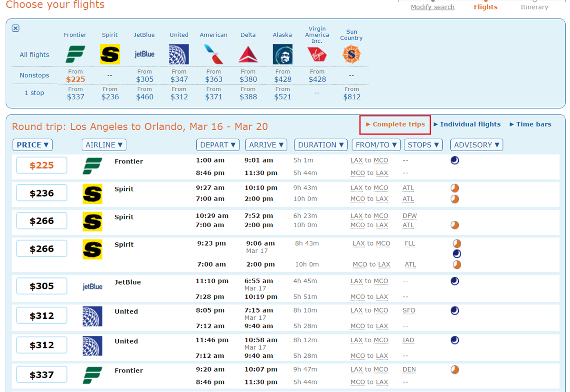Click the Virgin America logo

tap(317, 54)
